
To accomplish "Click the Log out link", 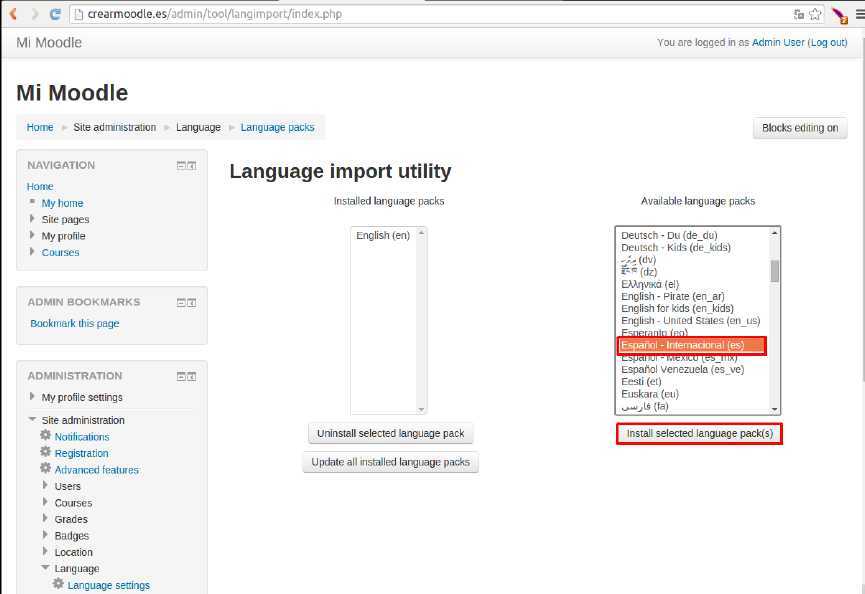I will click(828, 42).
